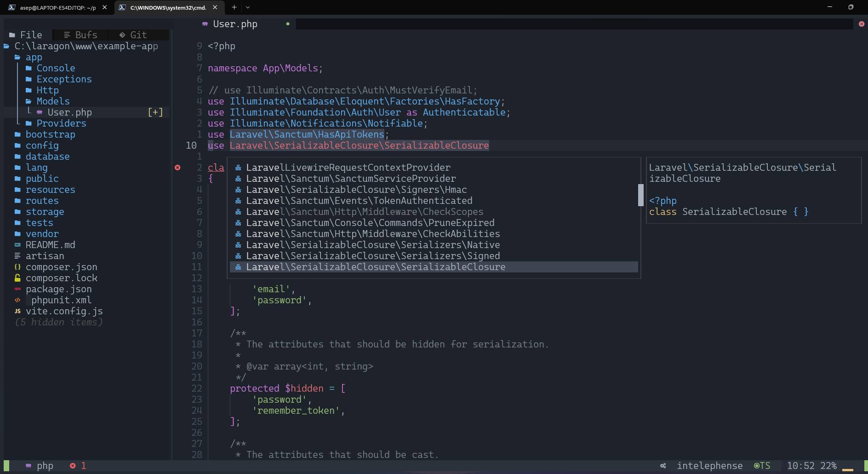Select Middleware\CheckAbilities completion item
Viewport: 868px width, 474px height.
click(434, 234)
